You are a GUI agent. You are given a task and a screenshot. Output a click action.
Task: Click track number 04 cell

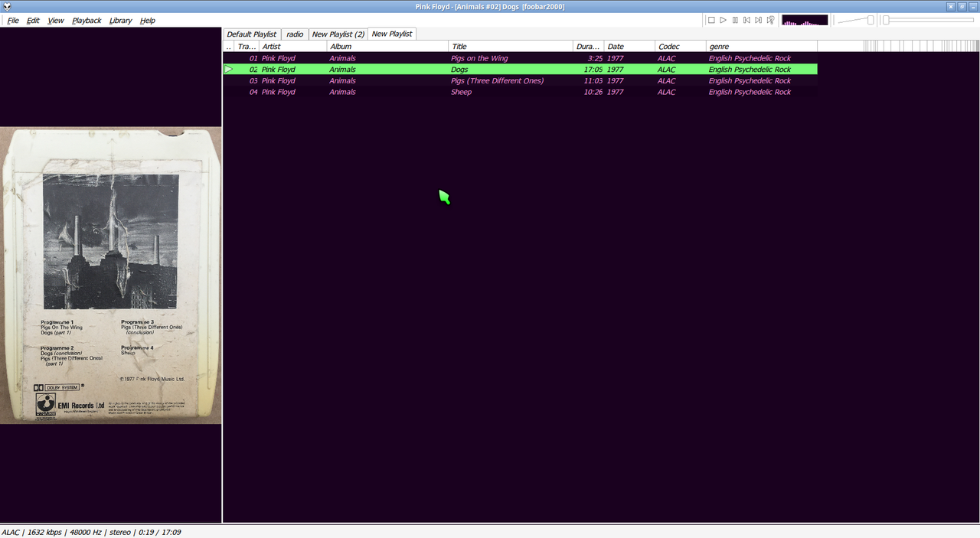pyautogui.click(x=253, y=92)
